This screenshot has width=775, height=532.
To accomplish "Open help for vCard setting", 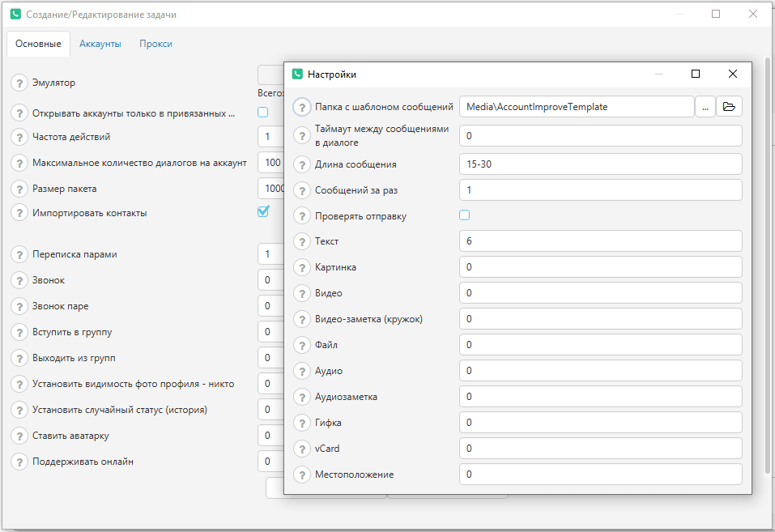I will [302, 449].
